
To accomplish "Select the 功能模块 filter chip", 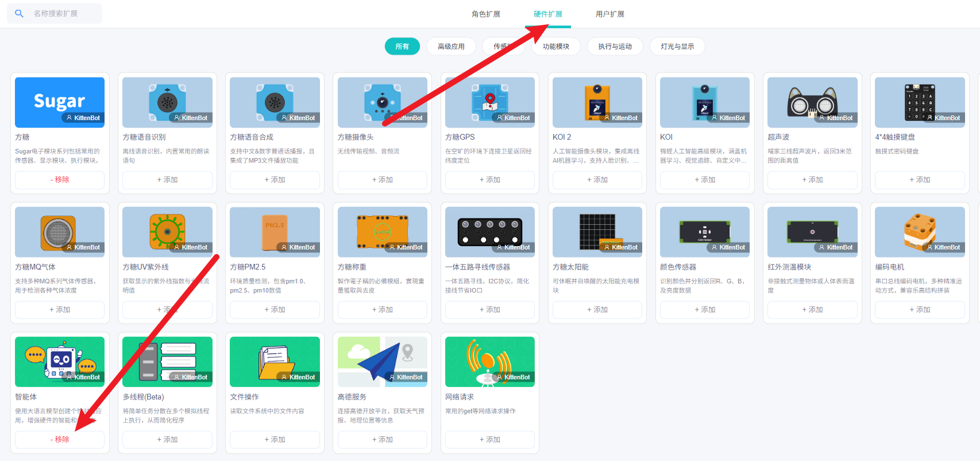I will click(x=556, y=47).
